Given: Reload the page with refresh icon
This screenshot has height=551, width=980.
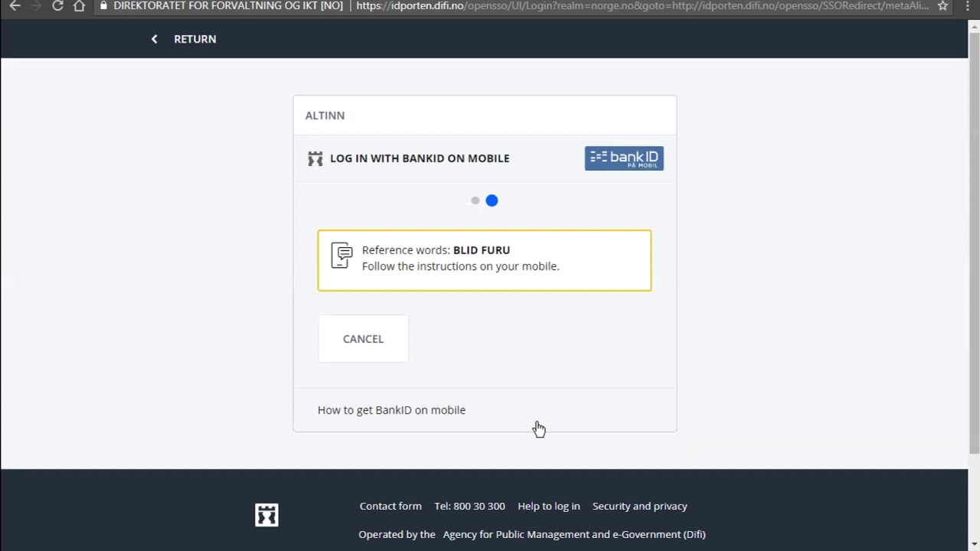Looking at the screenshot, I should pos(57,5).
